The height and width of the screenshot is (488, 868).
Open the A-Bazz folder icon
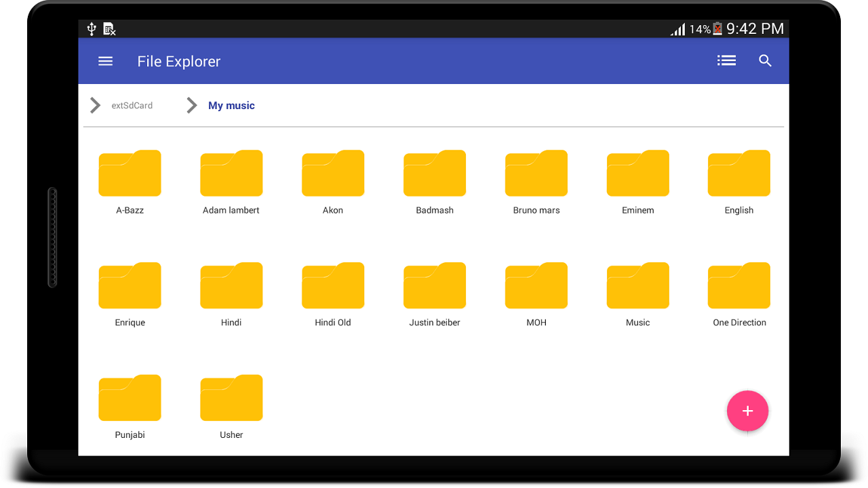130,174
